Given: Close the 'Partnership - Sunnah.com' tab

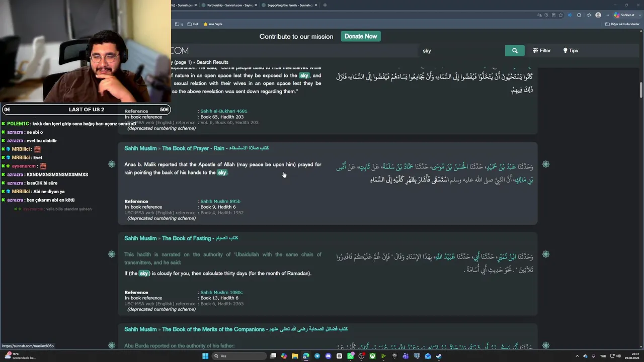Looking at the screenshot, I should click(256, 5).
